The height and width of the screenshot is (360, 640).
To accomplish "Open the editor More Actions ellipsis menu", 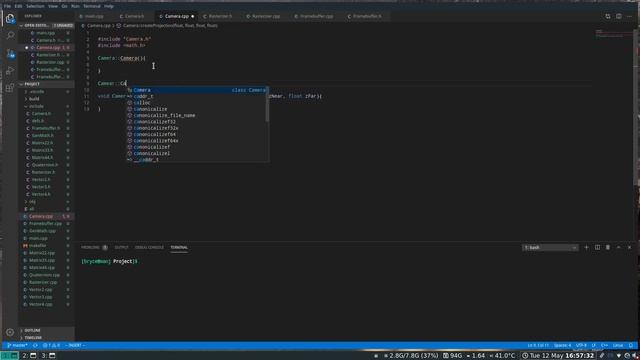I will (x=629, y=16).
